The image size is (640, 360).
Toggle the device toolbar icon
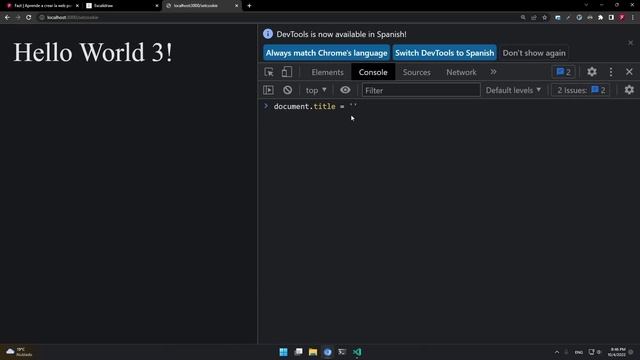[287, 72]
